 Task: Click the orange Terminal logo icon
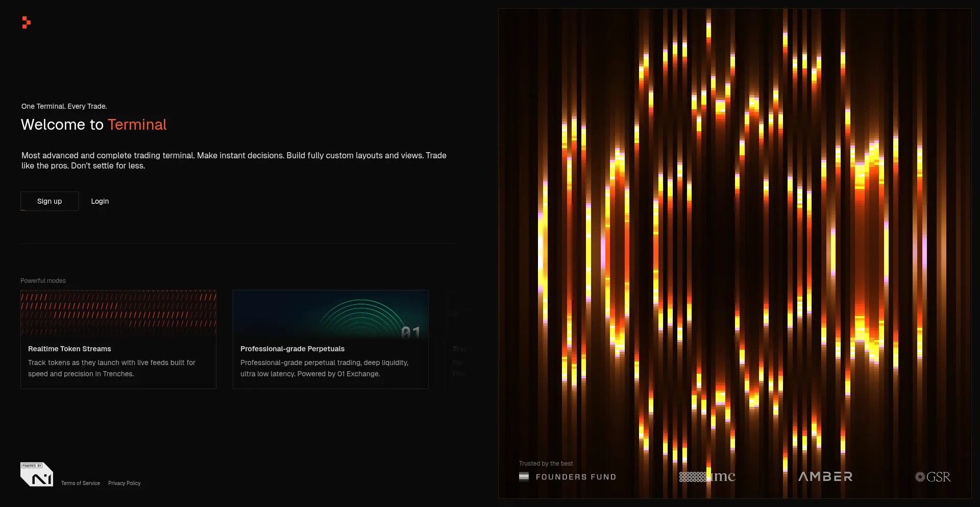coord(27,22)
